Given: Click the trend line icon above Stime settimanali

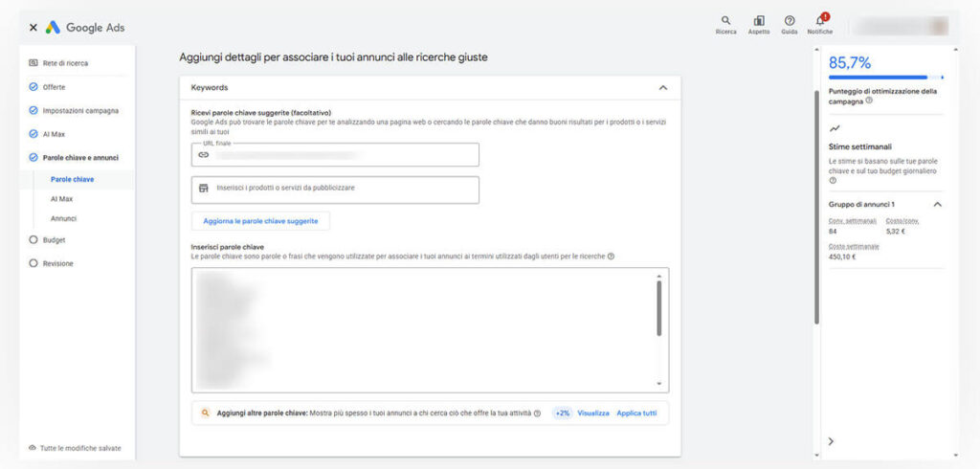Looking at the screenshot, I should tap(835, 129).
